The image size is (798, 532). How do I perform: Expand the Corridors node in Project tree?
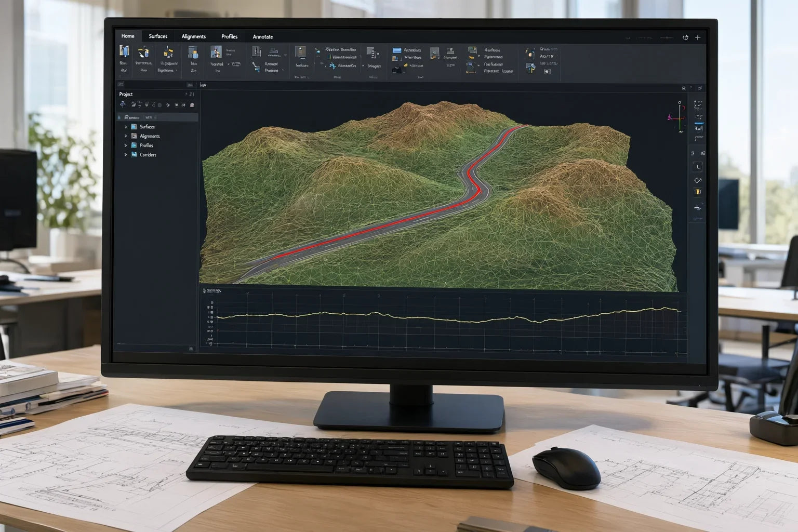pyautogui.click(x=126, y=155)
